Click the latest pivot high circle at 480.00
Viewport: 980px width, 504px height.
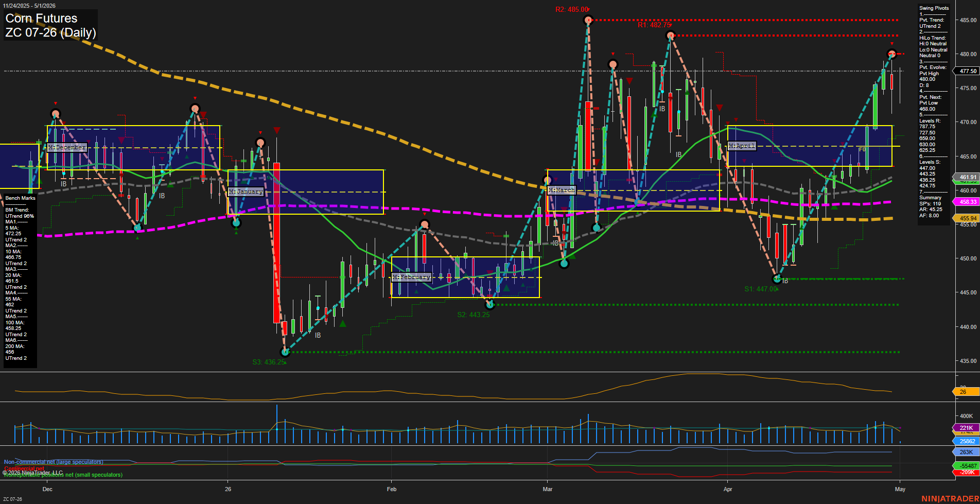pos(892,54)
